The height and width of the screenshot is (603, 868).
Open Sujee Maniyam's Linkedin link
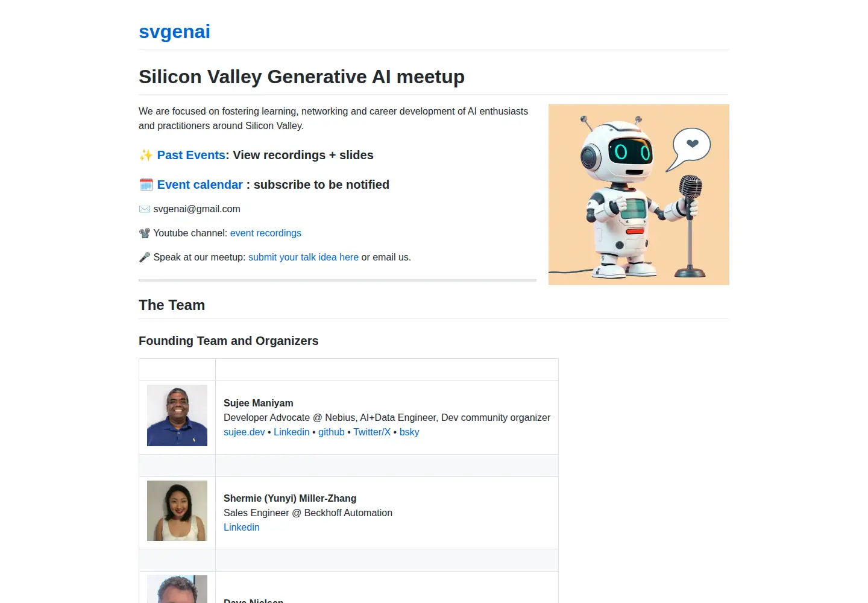pyautogui.click(x=292, y=432)
